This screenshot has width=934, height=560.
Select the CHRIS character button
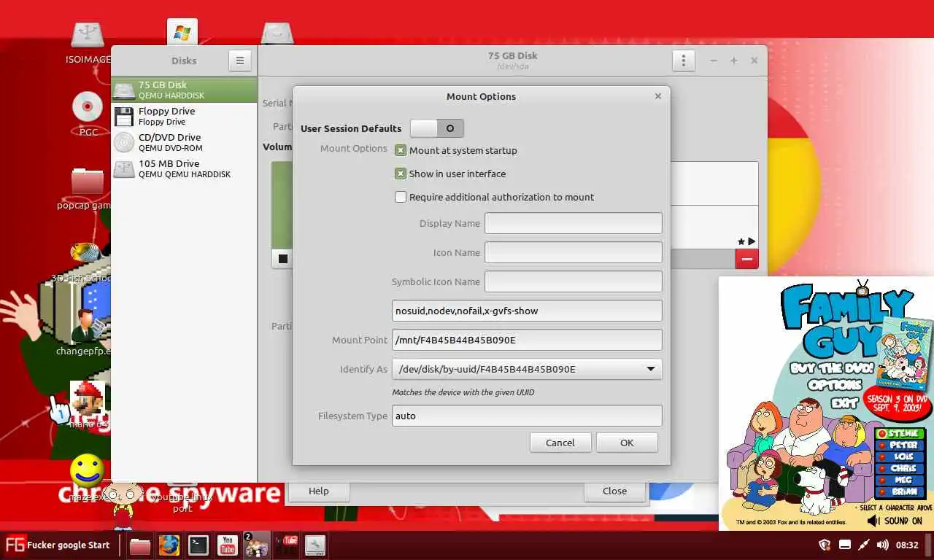[901, 469]
